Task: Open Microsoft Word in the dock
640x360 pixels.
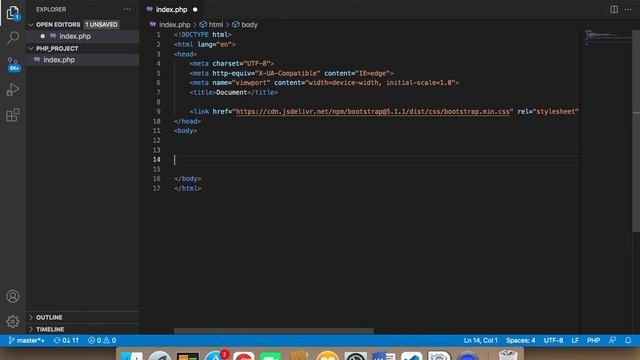Action: [x=384, y=356]
